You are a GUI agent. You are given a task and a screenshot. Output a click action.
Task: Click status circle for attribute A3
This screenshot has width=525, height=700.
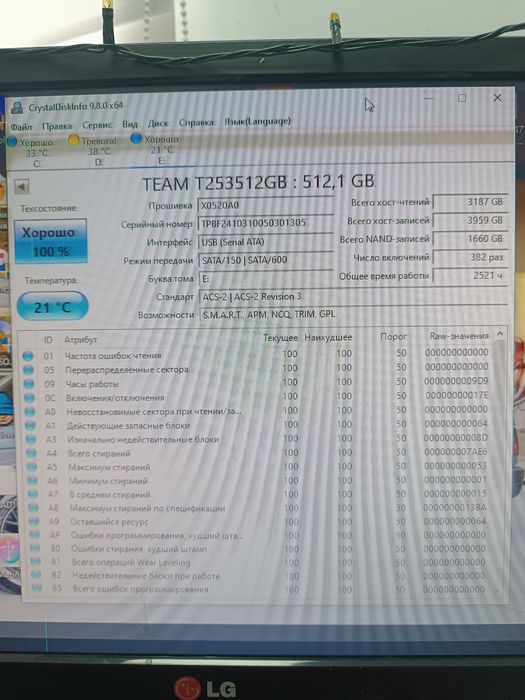click(x=31, y=439)
